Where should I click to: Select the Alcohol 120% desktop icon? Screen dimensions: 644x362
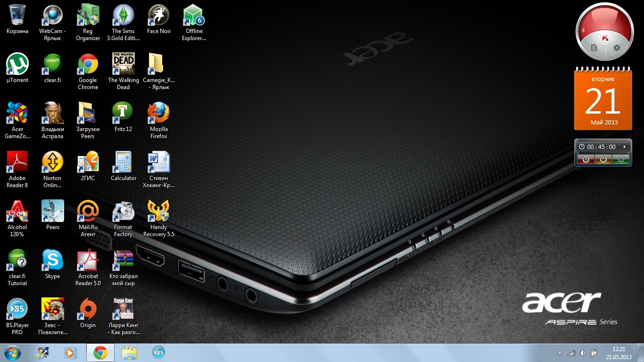pyautogui.click(x=17, y=219)
